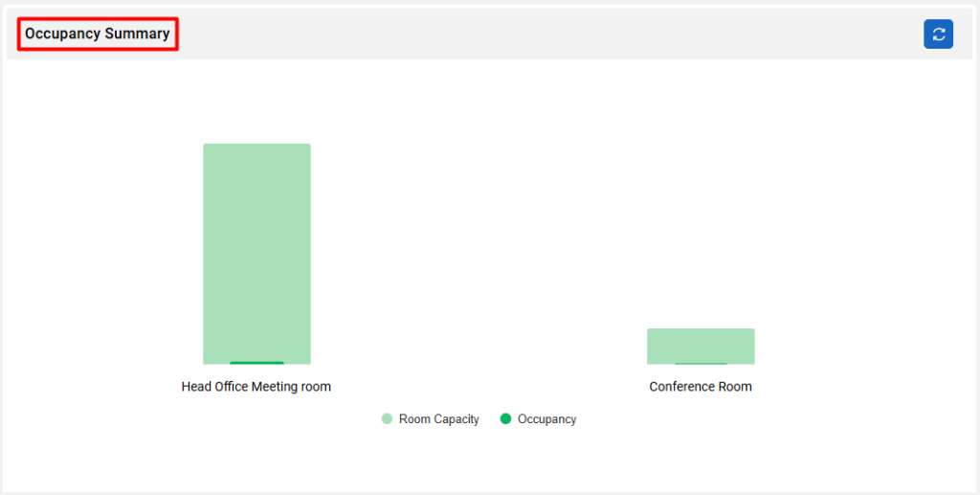Click blank chart area left of Head Office bar
Viewport: 980px width, 495px height.
click(103, 250)
